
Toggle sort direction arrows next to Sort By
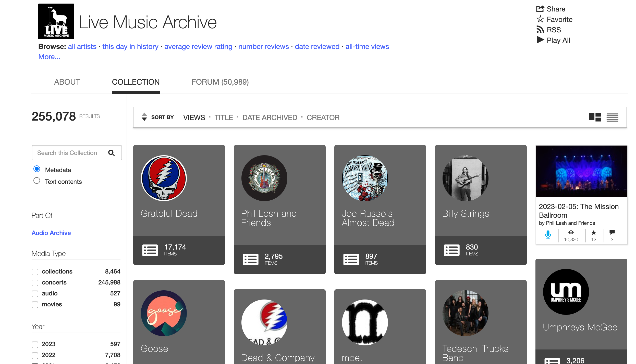point(144,117)
